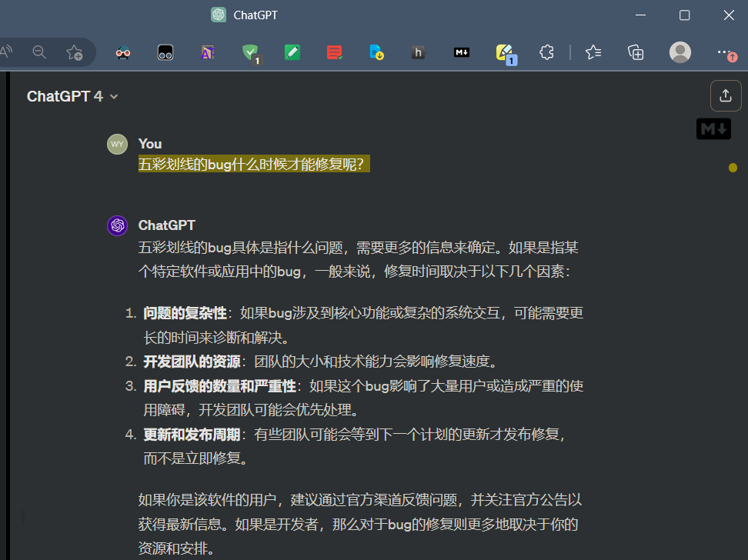Maximize the ChatGPT window
The width and height of the screenshot is (748, 560).
(685, 15)
